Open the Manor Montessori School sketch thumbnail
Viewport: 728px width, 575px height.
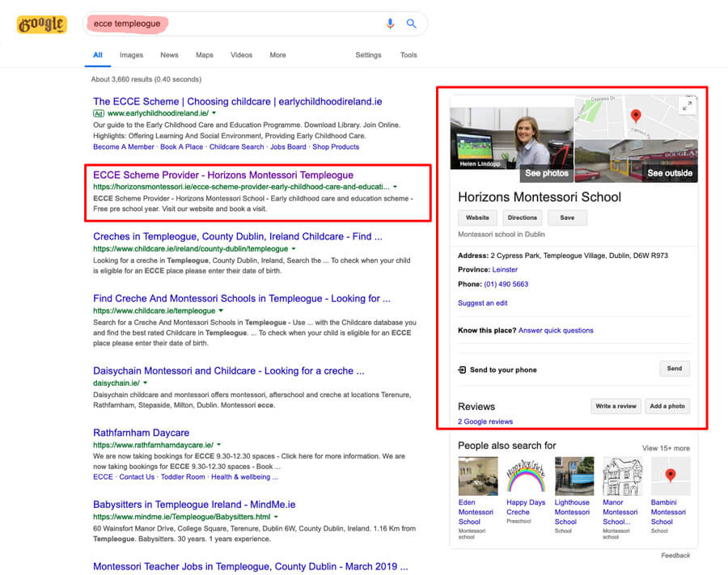(x=623, y=476)
